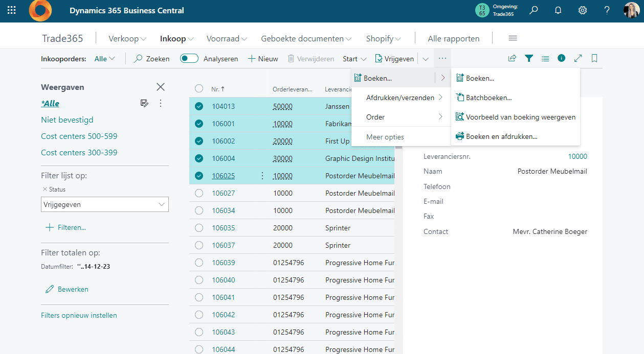
Task: Bookmark this page icon
Action: pos(594,58)
